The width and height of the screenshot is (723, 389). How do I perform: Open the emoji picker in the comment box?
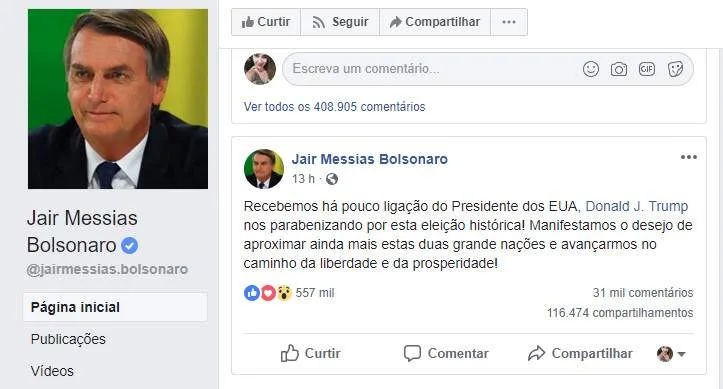[x=591, y=69]
